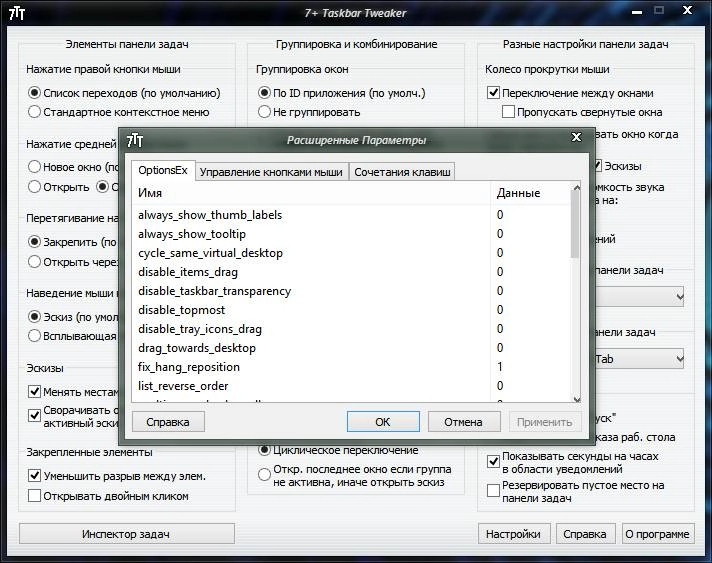Click the Отмена button
Image resolution: width=712 pixels, height=563 pixels.
464,422
